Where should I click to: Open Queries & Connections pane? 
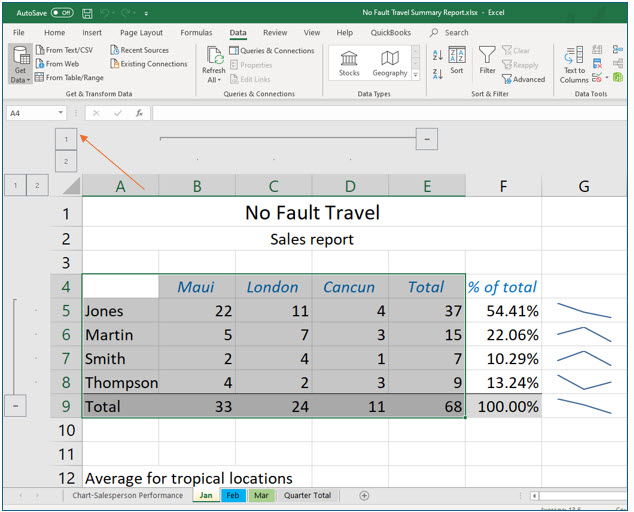click(x=272, y=51)
